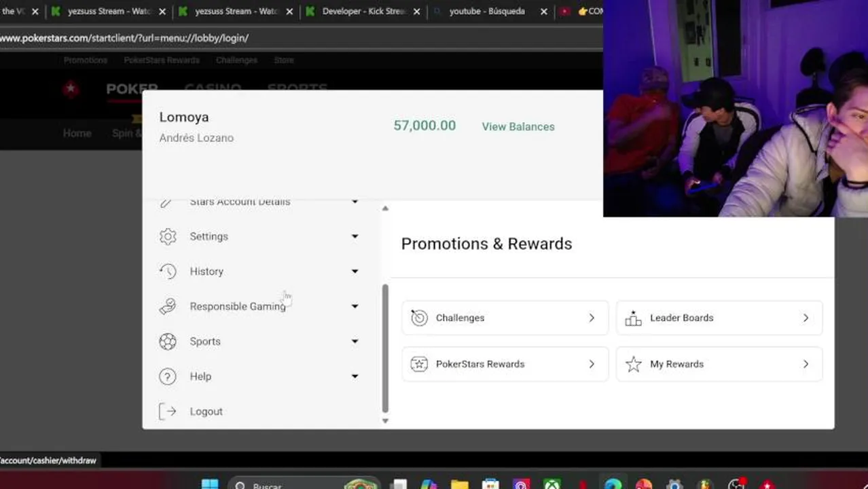868x489 pixels.
Task: Open the Xbox app from the taskbar
Action: coord(551,485)
